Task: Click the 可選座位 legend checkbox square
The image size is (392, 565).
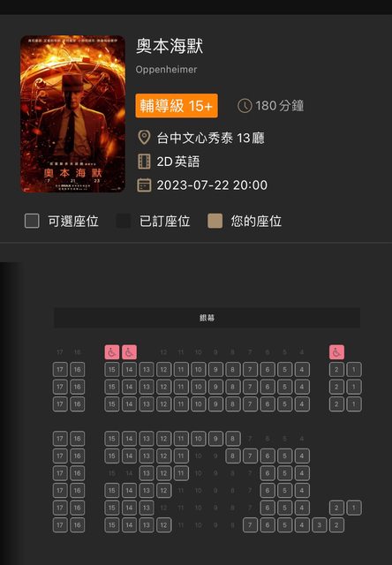Action: pyautogui.click(x=32, y=221)
